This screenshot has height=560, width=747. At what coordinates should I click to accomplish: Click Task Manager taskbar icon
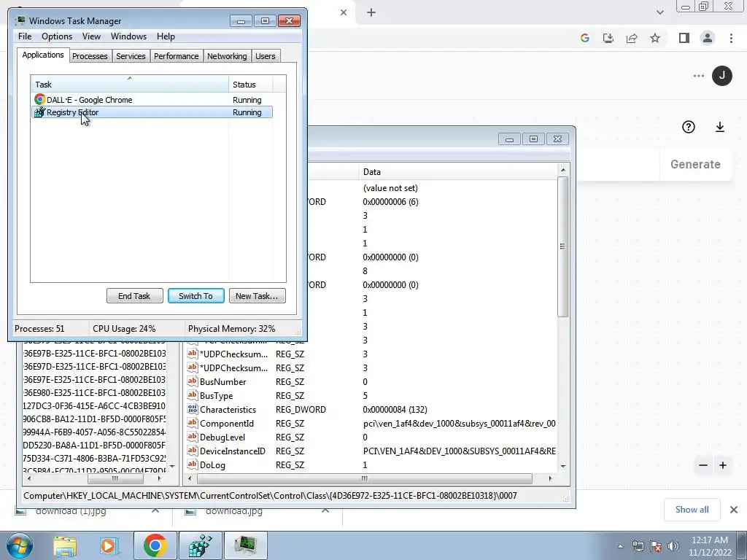(x=245, y=545)
